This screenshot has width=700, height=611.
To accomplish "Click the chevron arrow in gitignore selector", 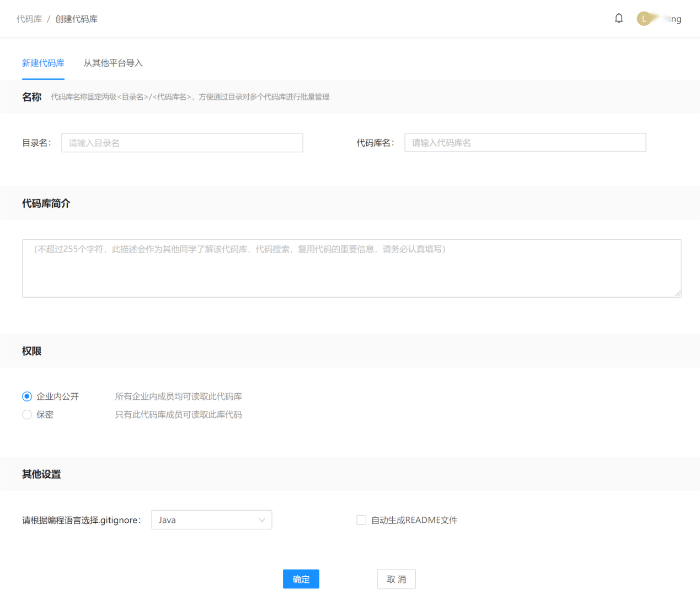I will [x=262, y=520].
